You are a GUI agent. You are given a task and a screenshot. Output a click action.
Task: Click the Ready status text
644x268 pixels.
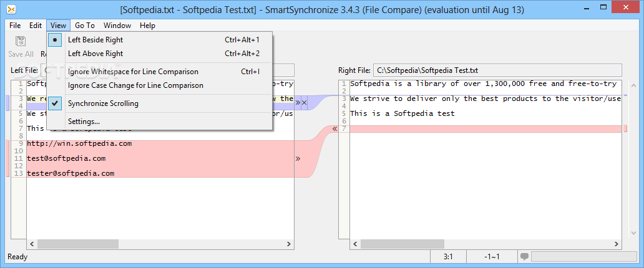point(17,257)
